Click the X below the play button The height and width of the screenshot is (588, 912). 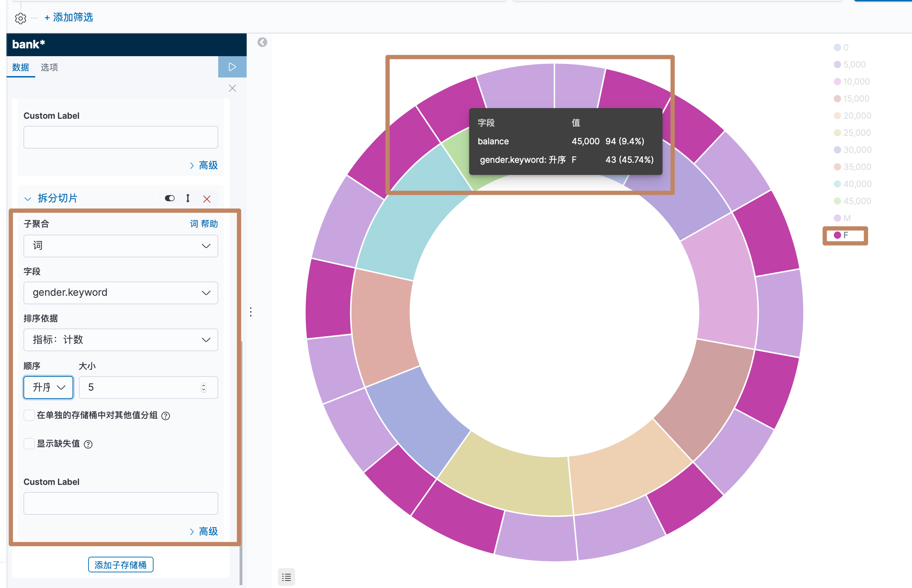pyautogui.click(x=232, y=88)
